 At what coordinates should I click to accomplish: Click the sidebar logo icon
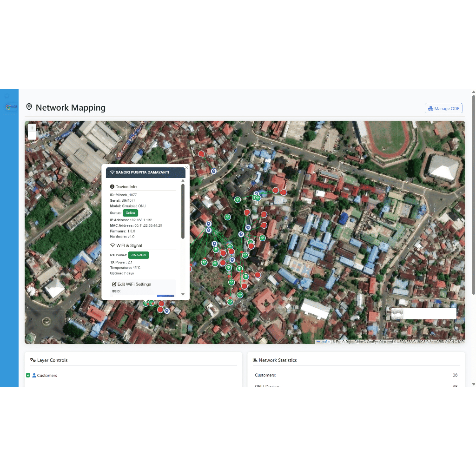11,107
